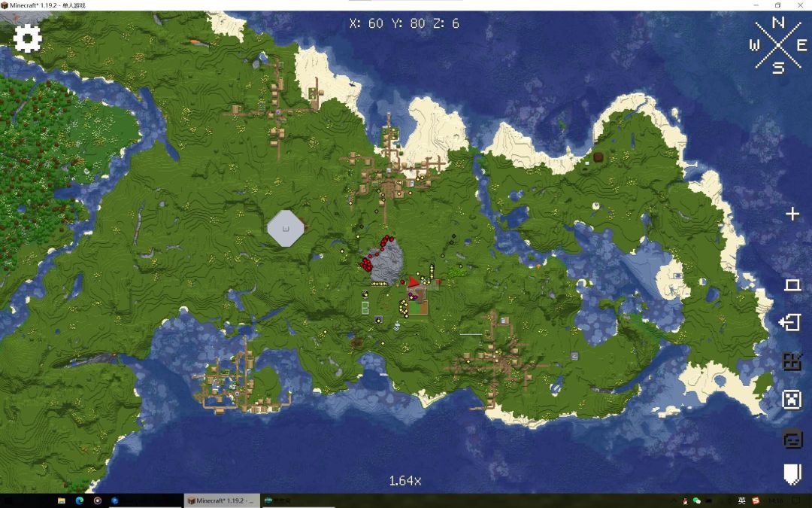Screen dimensions: 812x508
Task: Click the hollow rectangle icon on right sidebar
Action: coord(792,284)
